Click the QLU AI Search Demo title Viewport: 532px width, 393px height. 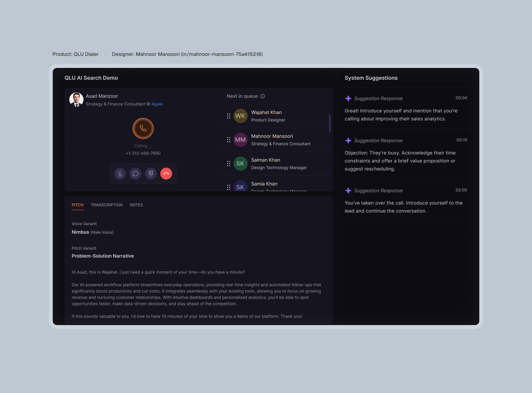(x=91, y=78)
